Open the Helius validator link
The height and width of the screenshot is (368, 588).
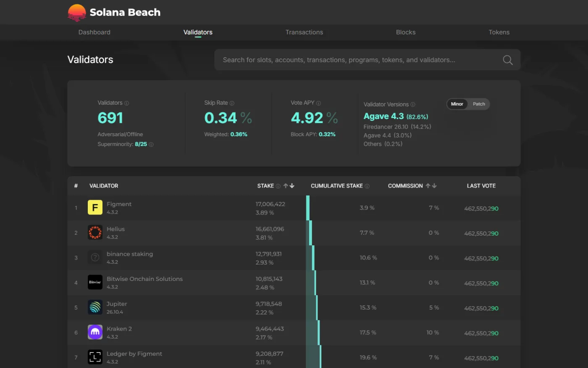tap(115, 229)
